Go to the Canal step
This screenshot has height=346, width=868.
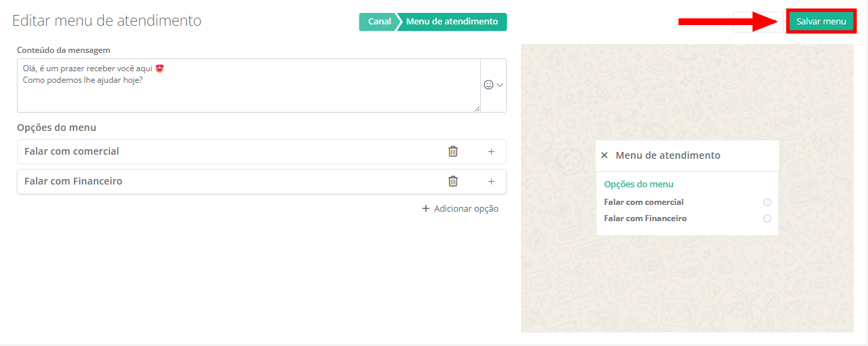coord(378,22)
